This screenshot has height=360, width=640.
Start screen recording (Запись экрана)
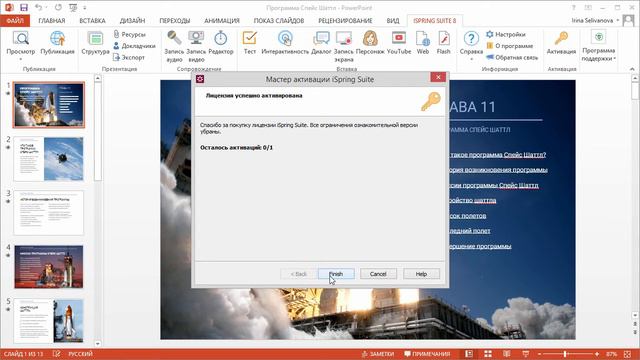click(x=344, y=46)
